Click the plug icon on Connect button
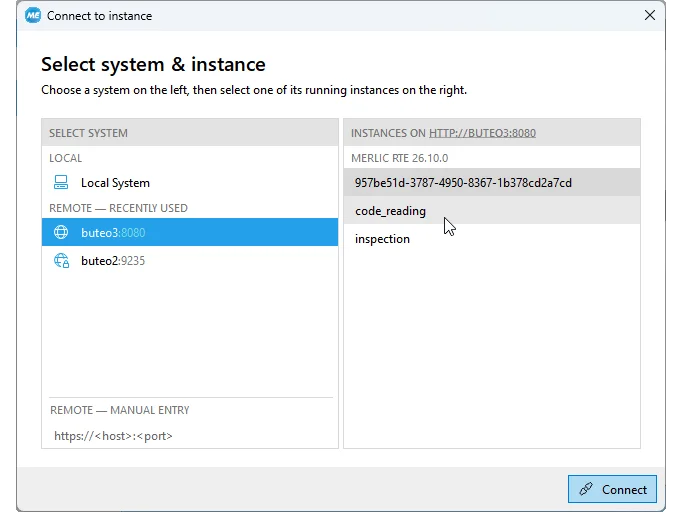Screen dimensions: 682x512 pos(586,489)
